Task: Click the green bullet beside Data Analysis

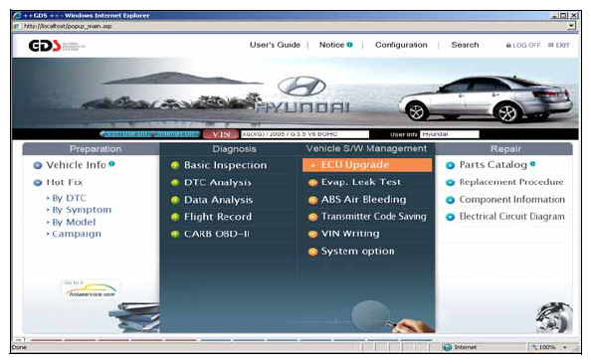Action: 175,200
